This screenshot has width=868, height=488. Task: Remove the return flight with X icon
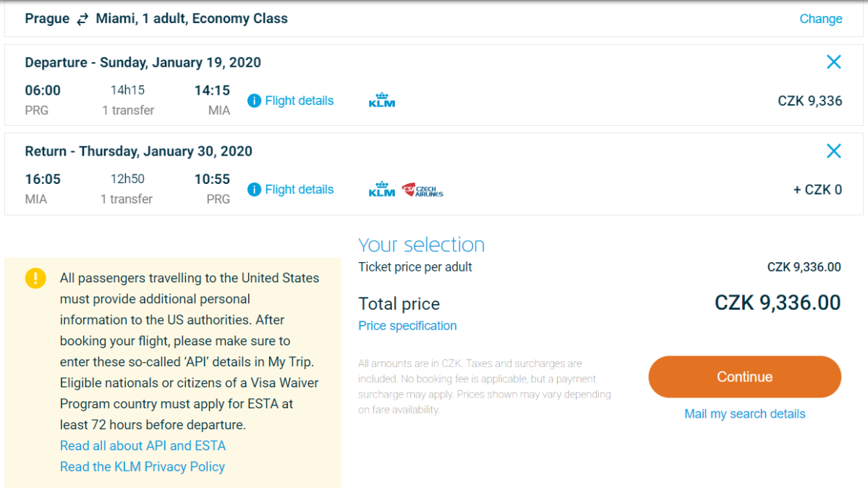click(x=833, y=151)
